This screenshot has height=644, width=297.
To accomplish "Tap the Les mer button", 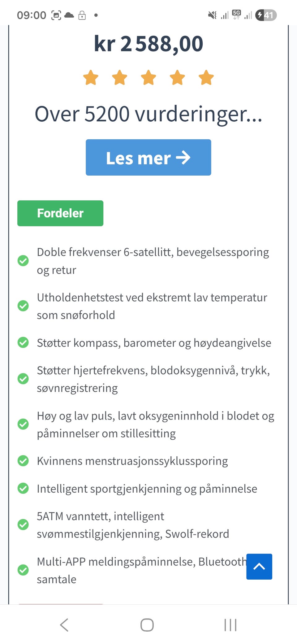I will pos(148,158).
